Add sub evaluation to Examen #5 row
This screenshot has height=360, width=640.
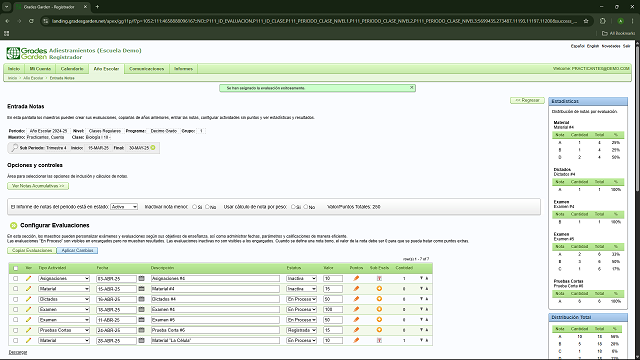click(379, 320)
